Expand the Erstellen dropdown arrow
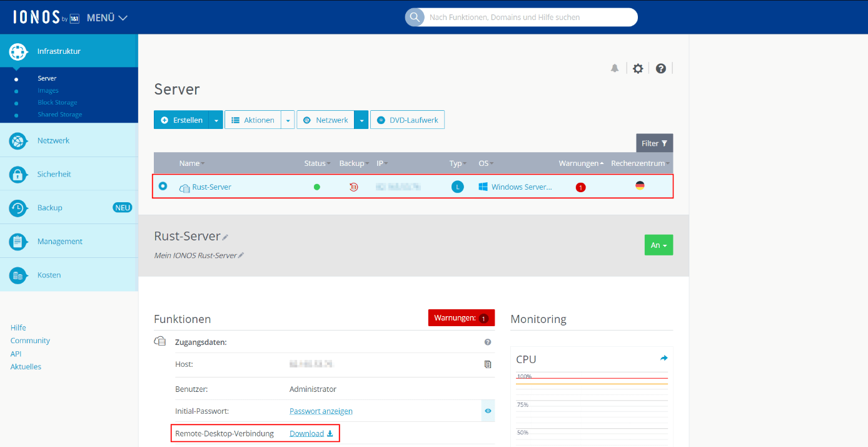The image size is (868, 447). coord(216,120)
